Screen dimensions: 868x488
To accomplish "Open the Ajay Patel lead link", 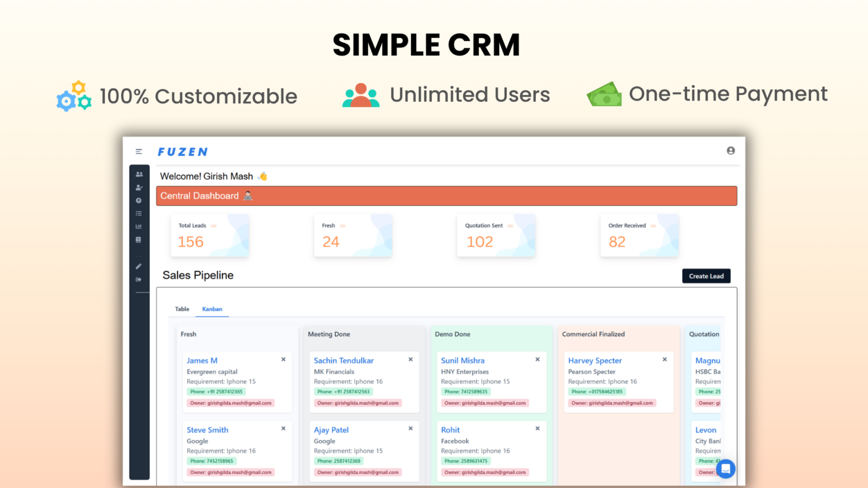I will point(331,430).
